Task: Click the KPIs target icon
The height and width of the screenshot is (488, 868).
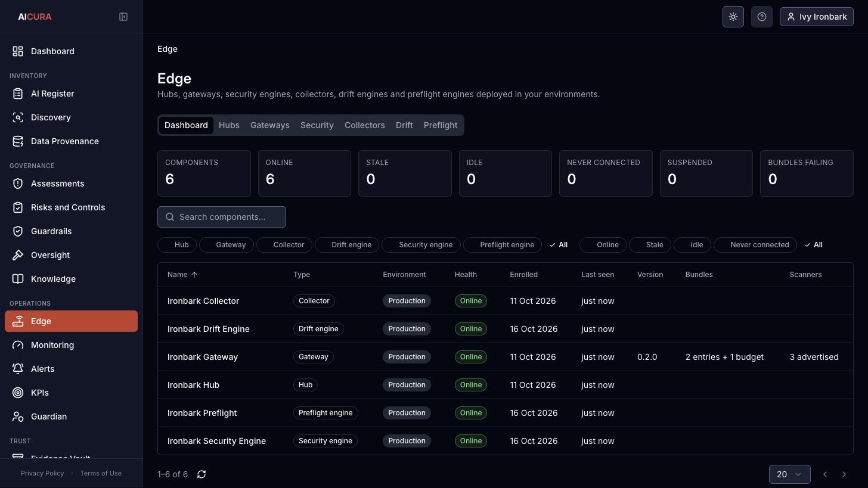Action: (x=18, y=393)
